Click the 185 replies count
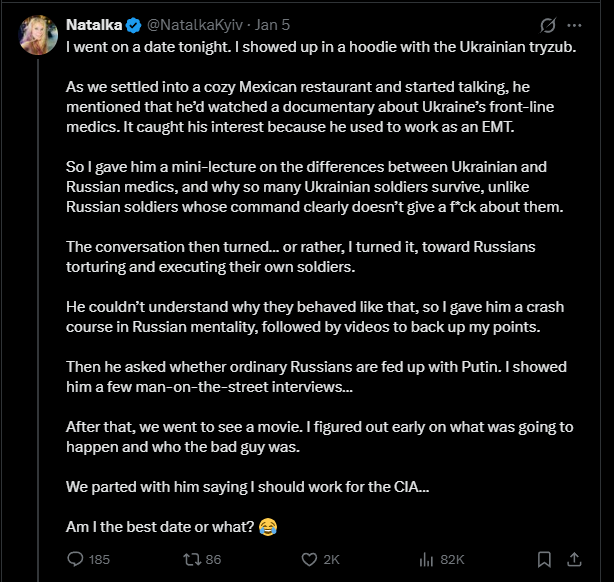 (x=99, y=559)
